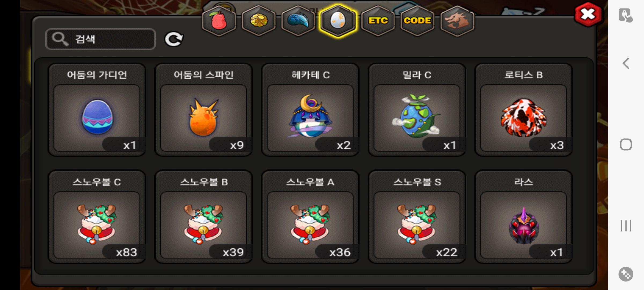Select the 밀라 C earth egg
644x290 pixels.
pyautogui.click(x=417, y=110)
